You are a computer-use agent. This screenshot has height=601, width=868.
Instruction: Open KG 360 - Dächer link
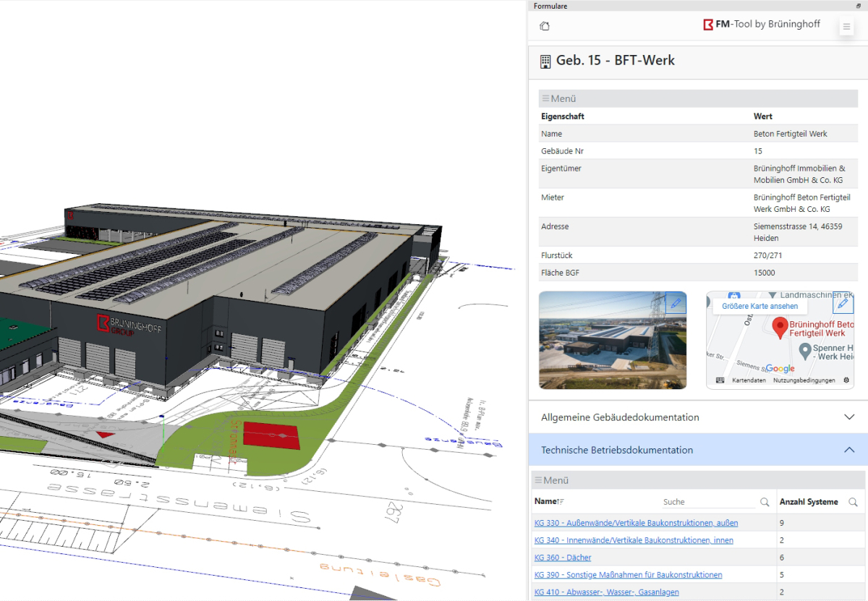tap(563, 558)
